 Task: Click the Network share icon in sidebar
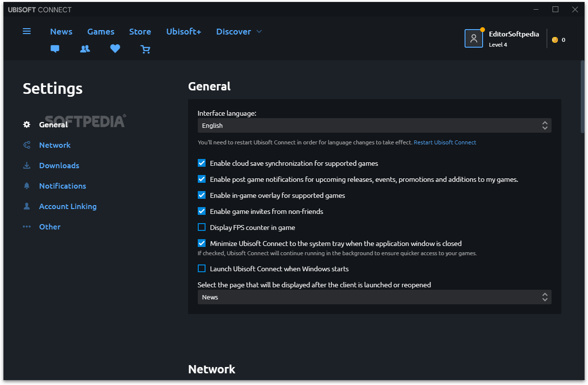tap(27, 145)
